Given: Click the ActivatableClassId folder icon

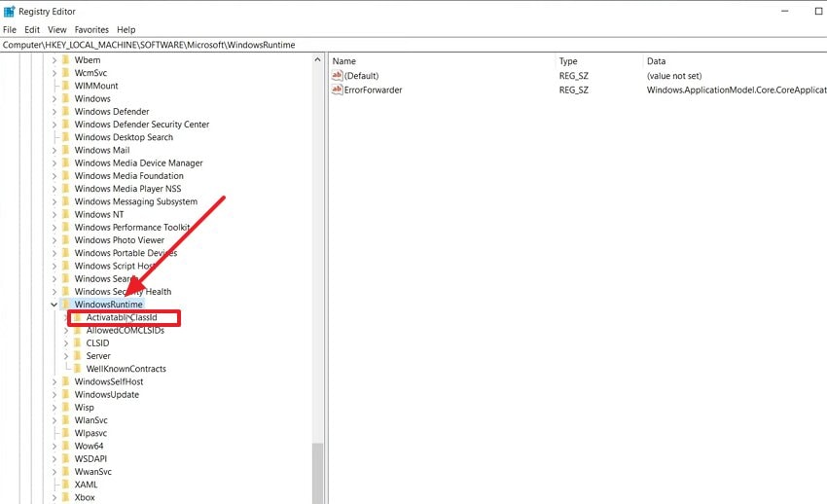Looking at the screenshot, I should (x=78, y=317).
